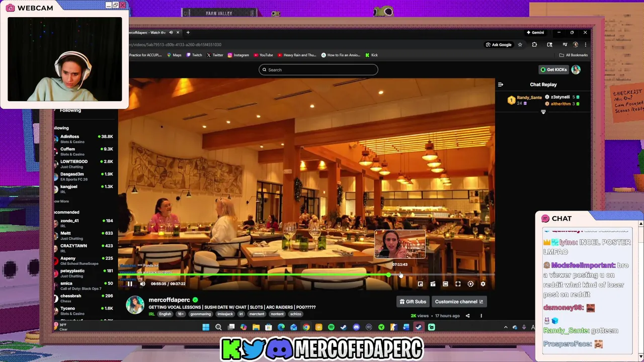Click Show More in following list
Viewport: 644px width, 362px height.
61,201
